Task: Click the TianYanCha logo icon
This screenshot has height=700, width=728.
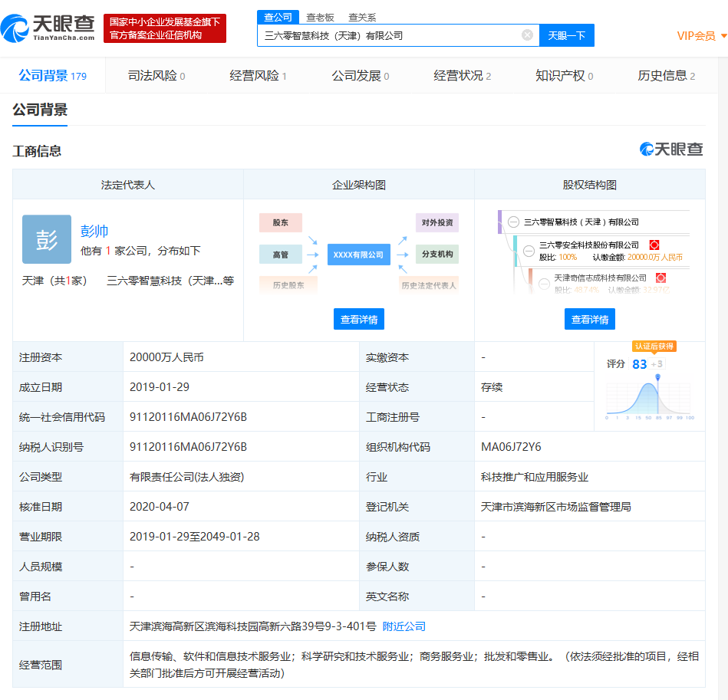Action: coord(15,28)
